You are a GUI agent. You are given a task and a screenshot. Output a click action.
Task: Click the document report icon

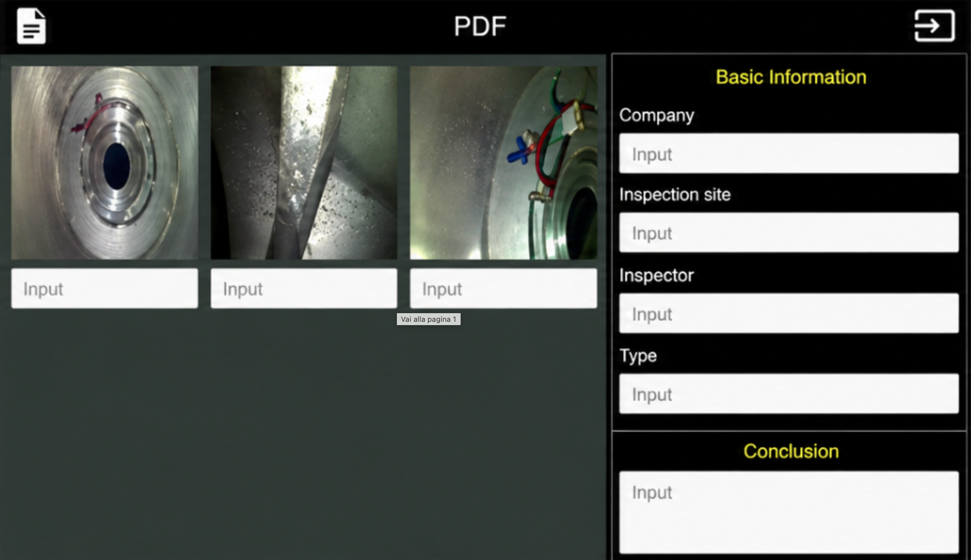click(32, 26)
